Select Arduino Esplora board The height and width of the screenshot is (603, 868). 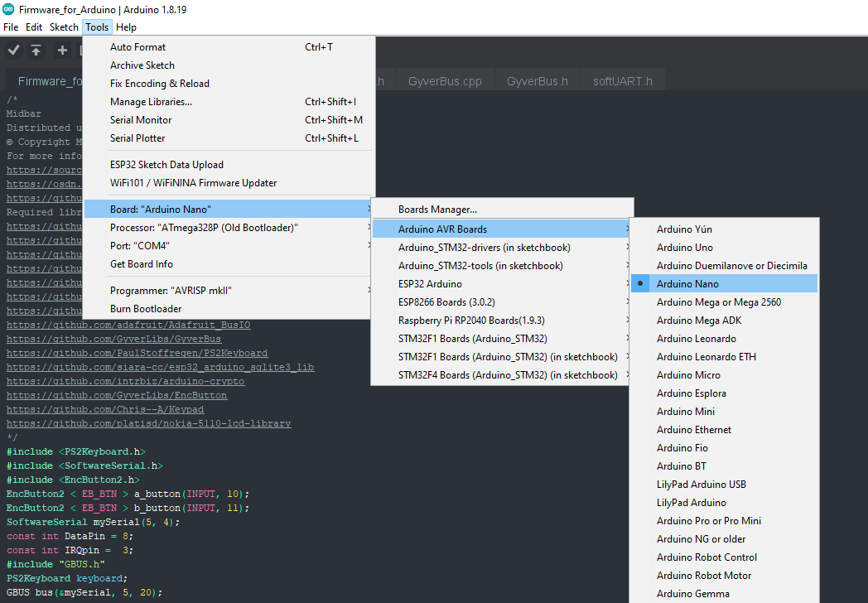(724, 393)
